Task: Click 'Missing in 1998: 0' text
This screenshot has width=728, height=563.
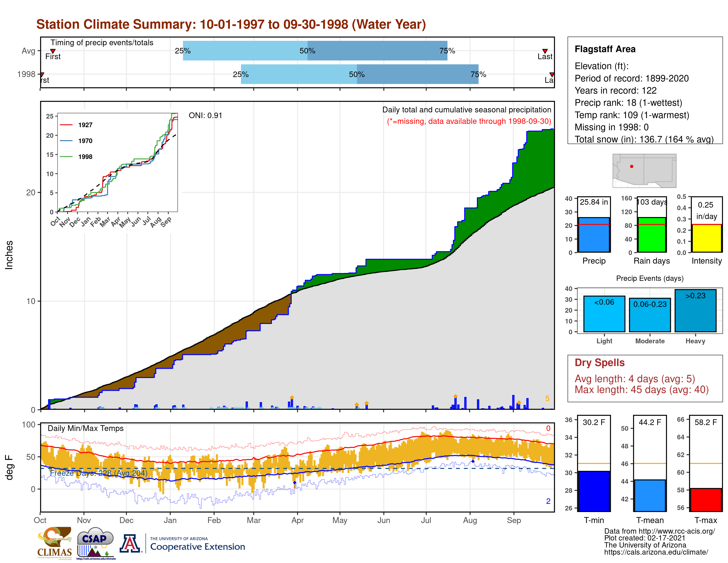Action: [x=611, y=127]
